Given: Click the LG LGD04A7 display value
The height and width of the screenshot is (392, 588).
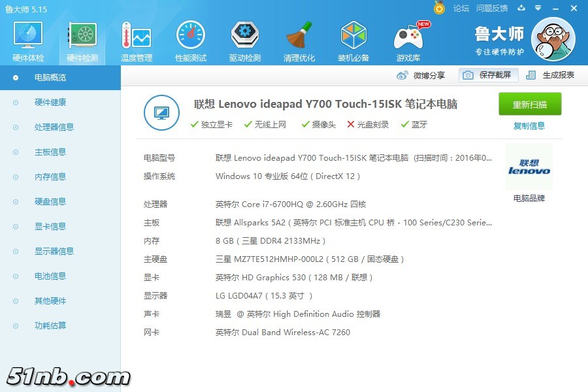Looking at the screenshot, I should coord(264,296).
